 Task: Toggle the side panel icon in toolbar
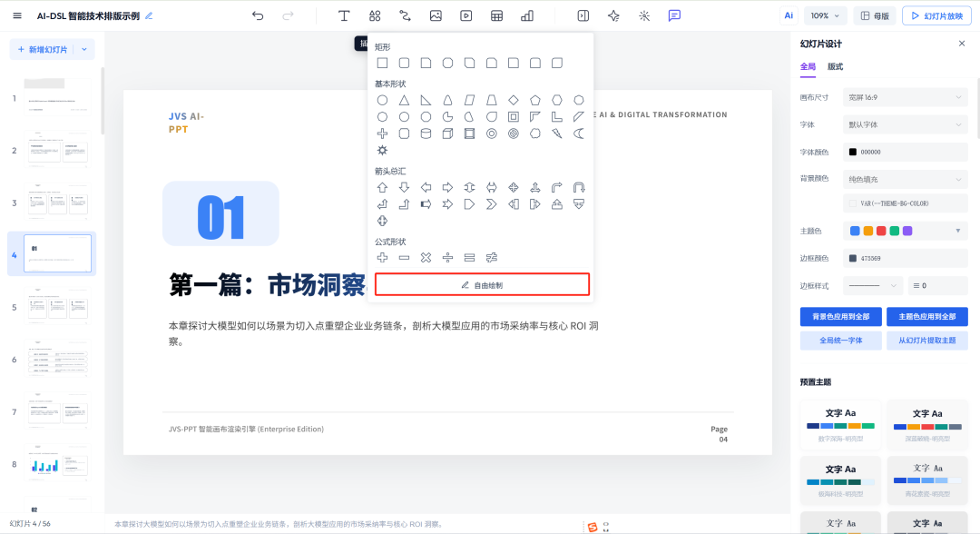point(583,15)
